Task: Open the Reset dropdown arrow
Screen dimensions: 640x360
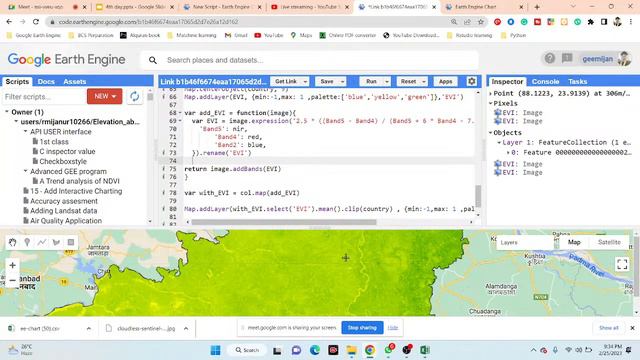Action: pyautogui.click(x=424, y=82)
